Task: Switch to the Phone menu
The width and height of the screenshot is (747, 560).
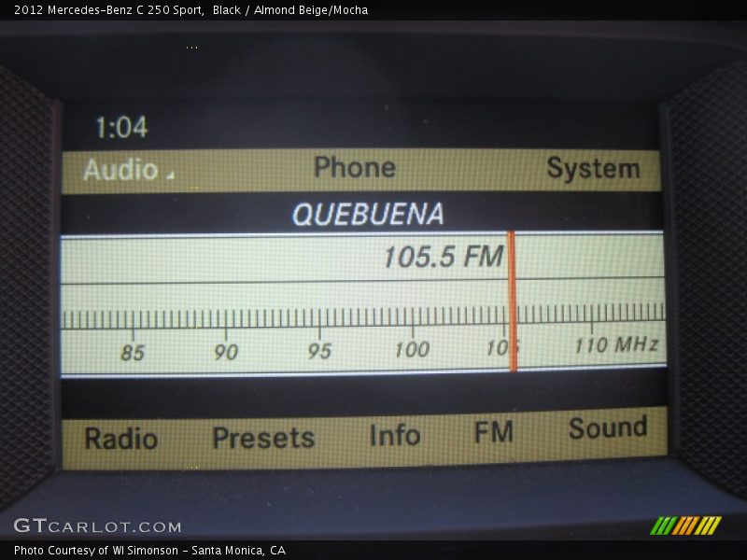Action: click(355, 168)
